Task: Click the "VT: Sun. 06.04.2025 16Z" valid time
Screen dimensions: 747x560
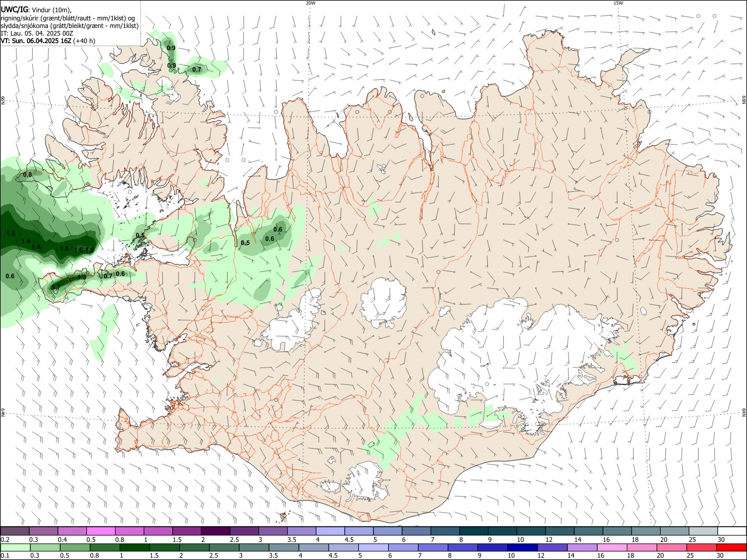Action: 36,41
